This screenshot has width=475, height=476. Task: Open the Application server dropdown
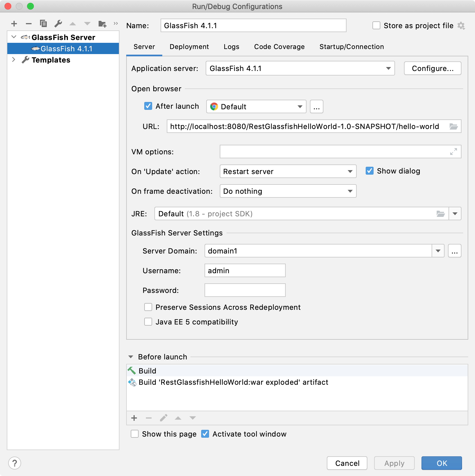[389, 68]
